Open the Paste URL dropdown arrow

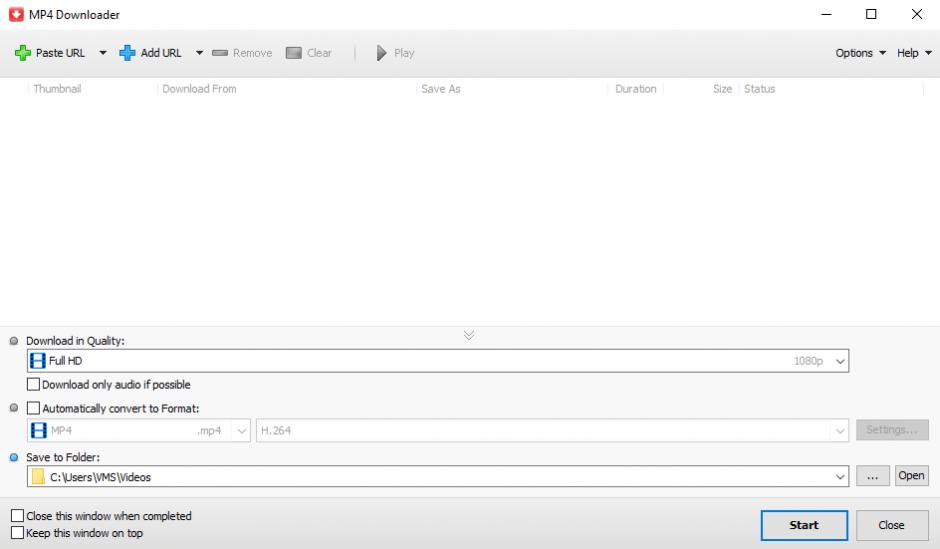pos(102,53)
